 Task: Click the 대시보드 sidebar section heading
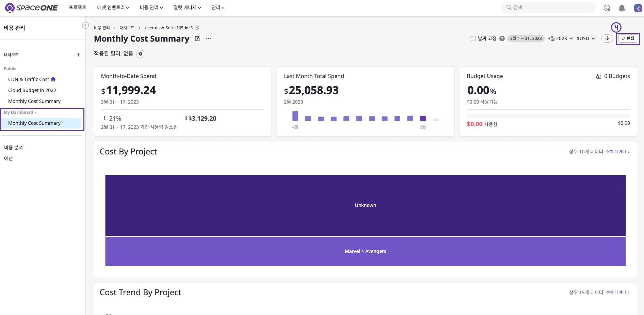point(11,55)
